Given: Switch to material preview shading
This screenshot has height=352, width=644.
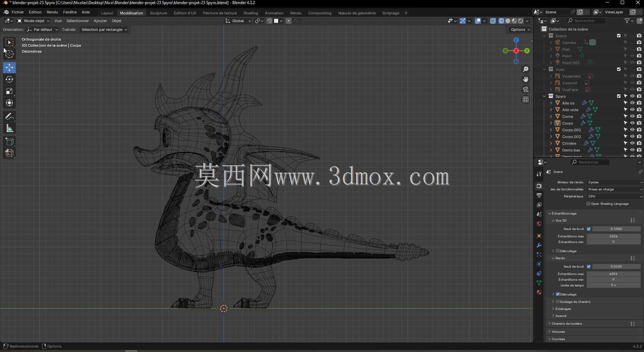Looking at the screenshot, I should coord(514,21).
